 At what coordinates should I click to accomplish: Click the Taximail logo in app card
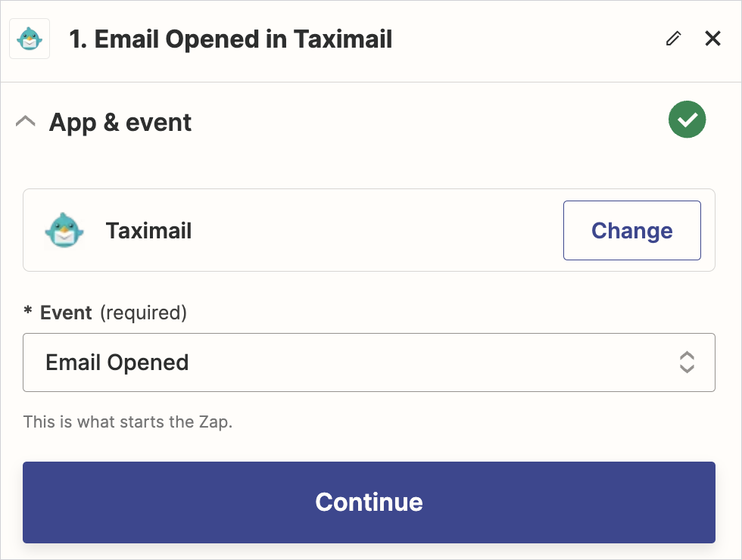(x=64, y=230)
